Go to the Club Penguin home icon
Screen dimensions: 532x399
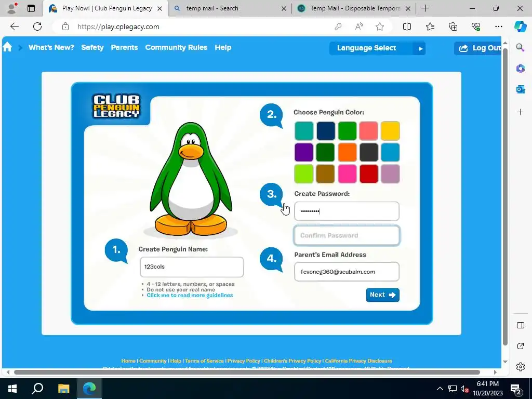(x=7, y=47)
